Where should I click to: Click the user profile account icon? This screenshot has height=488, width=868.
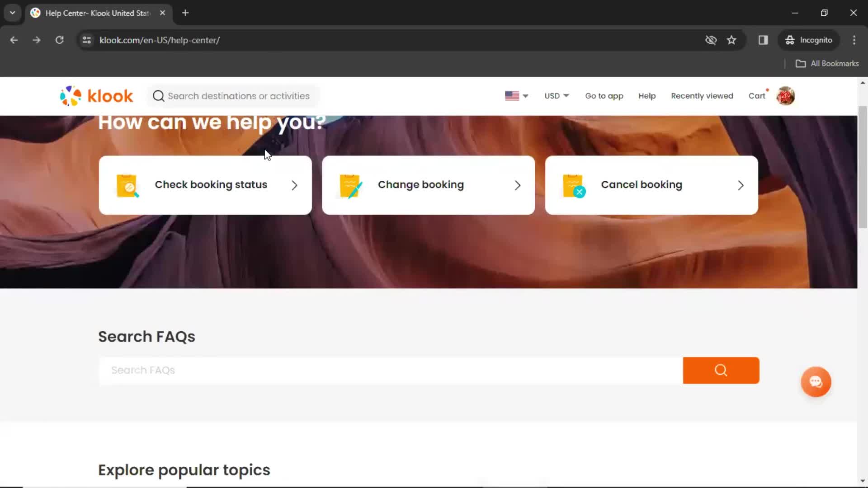[x=786, y=96]
